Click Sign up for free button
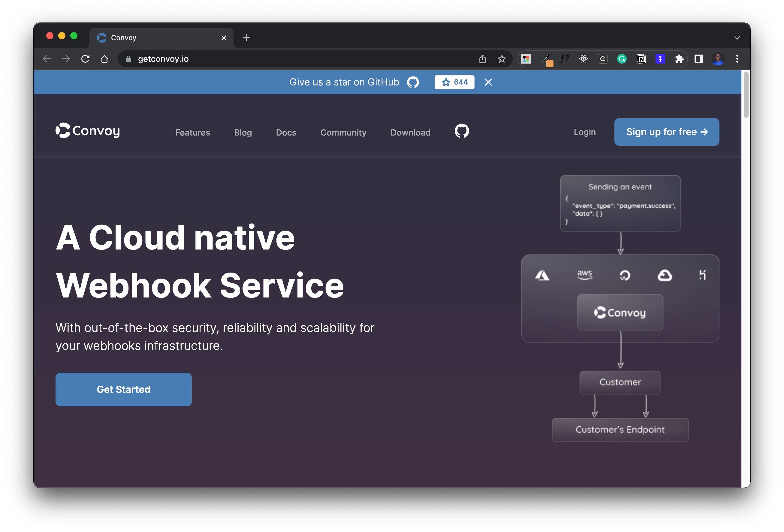The image size is (784, 532). [x=666, y=132]
